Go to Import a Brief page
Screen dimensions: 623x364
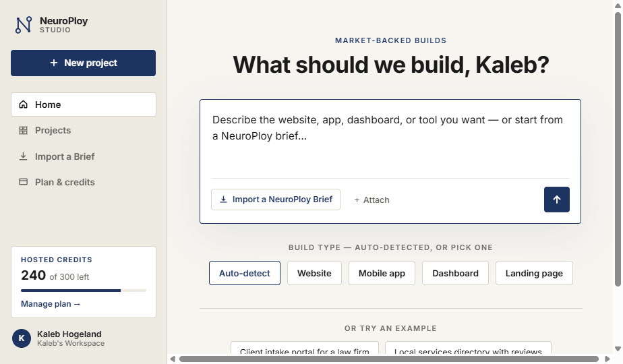click(84, 156)
